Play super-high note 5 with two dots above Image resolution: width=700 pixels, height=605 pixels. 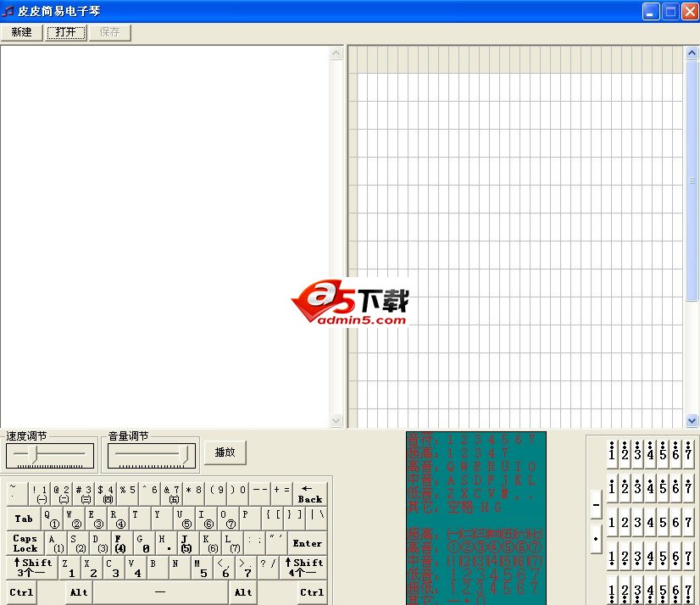663,454
